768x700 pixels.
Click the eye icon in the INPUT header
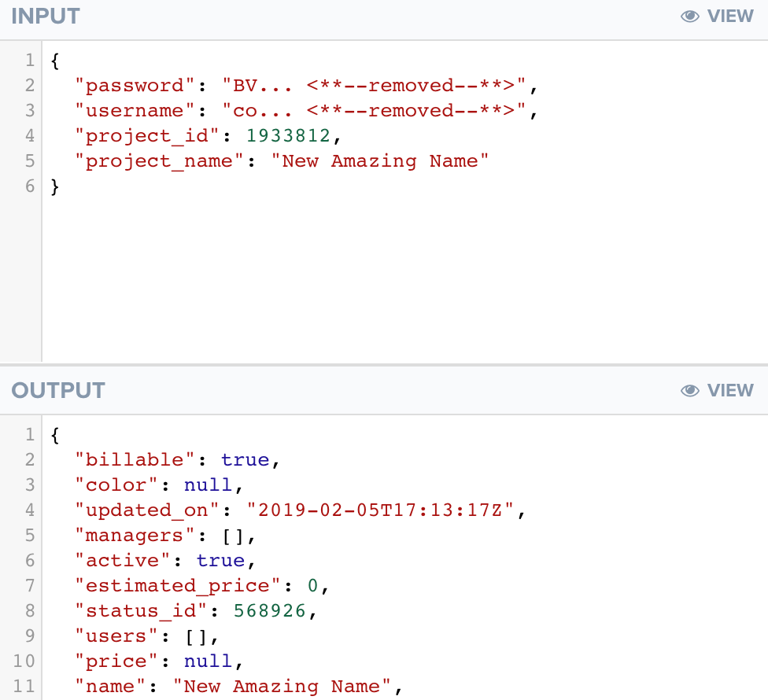click(x=690, y=17)
